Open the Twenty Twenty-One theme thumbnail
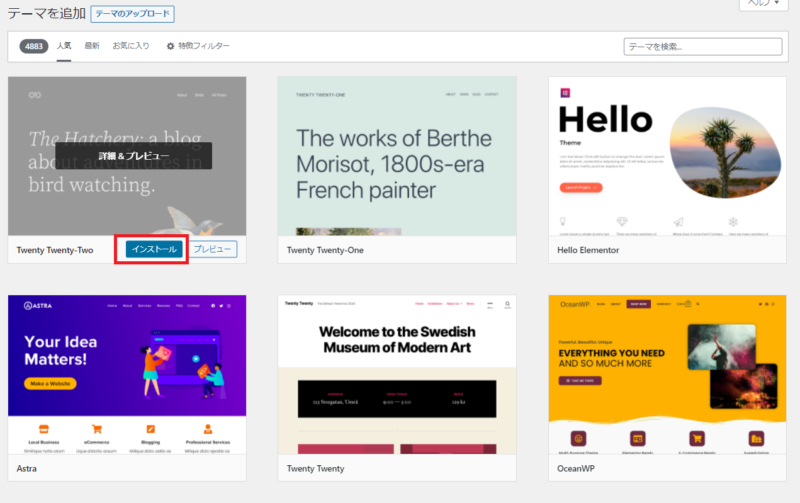Screen dimensions: 800x503 tap(397, 156)
